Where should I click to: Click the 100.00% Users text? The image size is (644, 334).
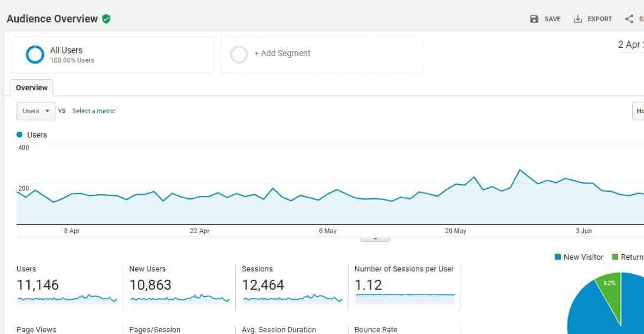point(73,60)
